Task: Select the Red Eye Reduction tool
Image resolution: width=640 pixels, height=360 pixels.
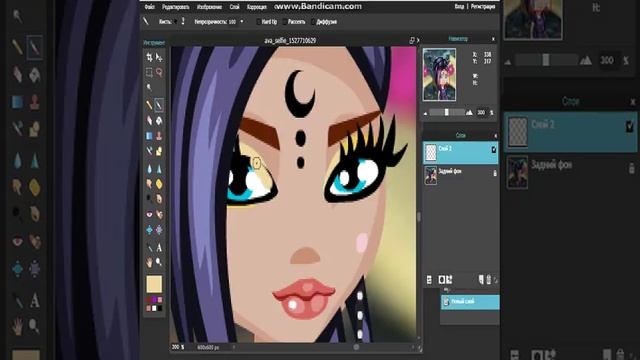Action: click(149, 214)
